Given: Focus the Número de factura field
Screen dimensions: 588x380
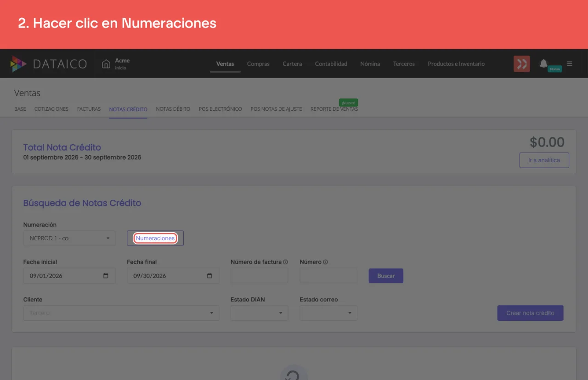Looking at the screenshot, I should tap(259, 276).
